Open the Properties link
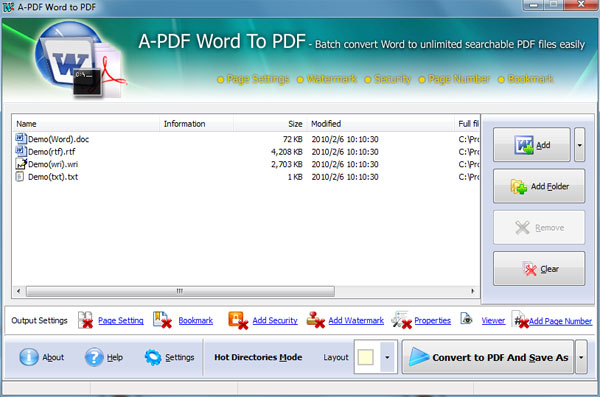The width and height of the screenshot is (600, 397). (x=433, y=320)
